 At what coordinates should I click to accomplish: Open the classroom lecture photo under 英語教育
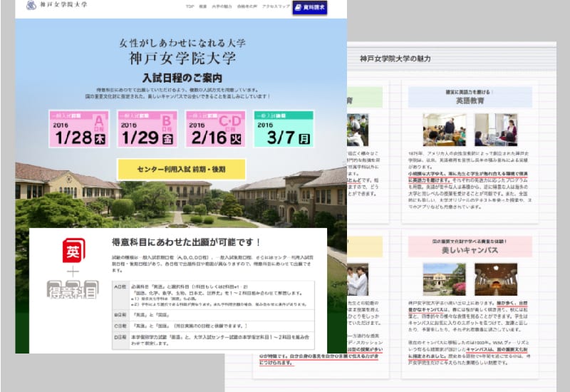pyautogui.click(x=444, y=130)
